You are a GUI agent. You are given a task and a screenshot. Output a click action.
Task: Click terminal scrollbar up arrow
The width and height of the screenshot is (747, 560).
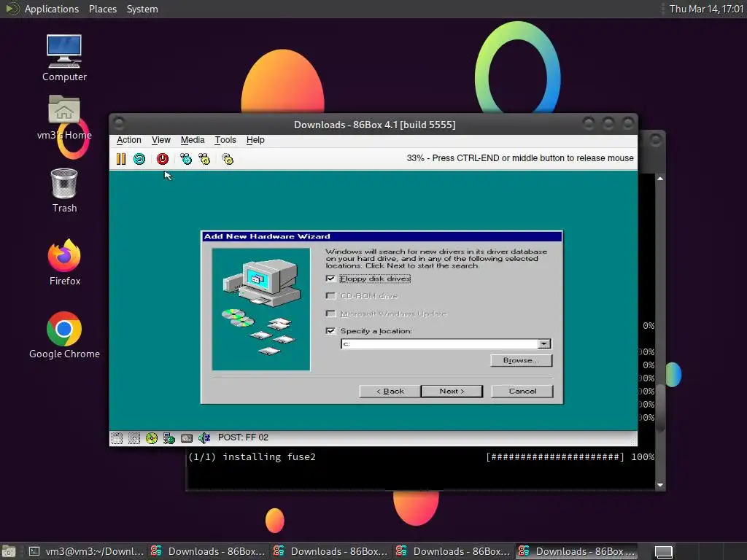[659, 179]
